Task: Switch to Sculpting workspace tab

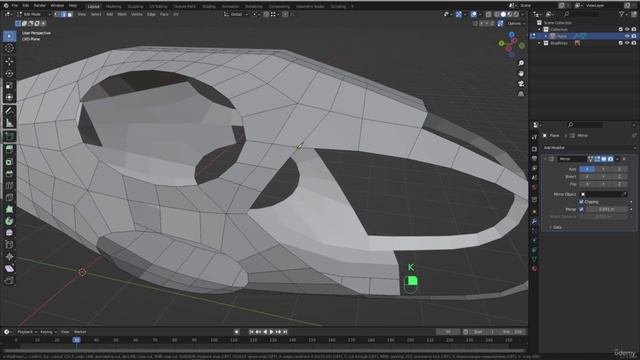Action: point(135,7)
